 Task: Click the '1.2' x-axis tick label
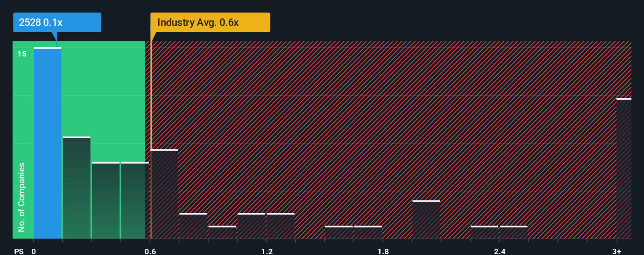click(267, 251)
